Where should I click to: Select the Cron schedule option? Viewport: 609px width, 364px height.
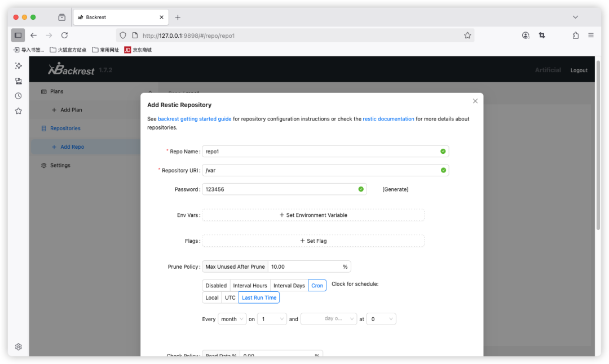point(317,285)
